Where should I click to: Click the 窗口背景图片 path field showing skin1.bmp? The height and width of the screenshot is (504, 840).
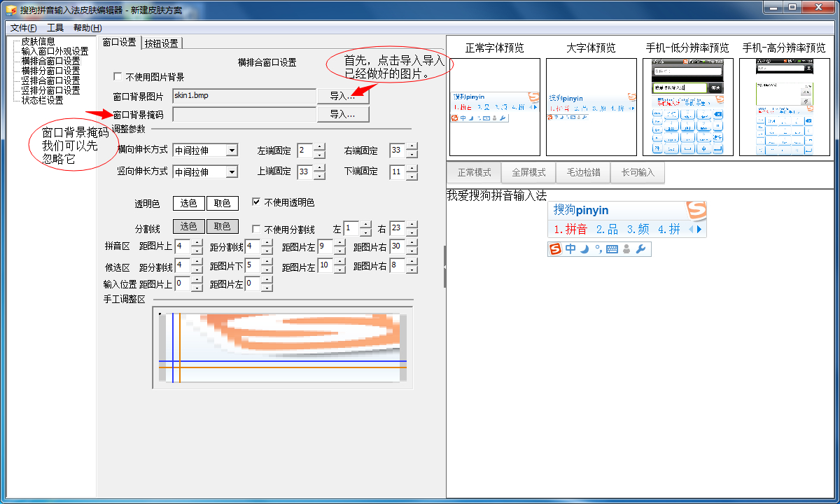(244, 96)
